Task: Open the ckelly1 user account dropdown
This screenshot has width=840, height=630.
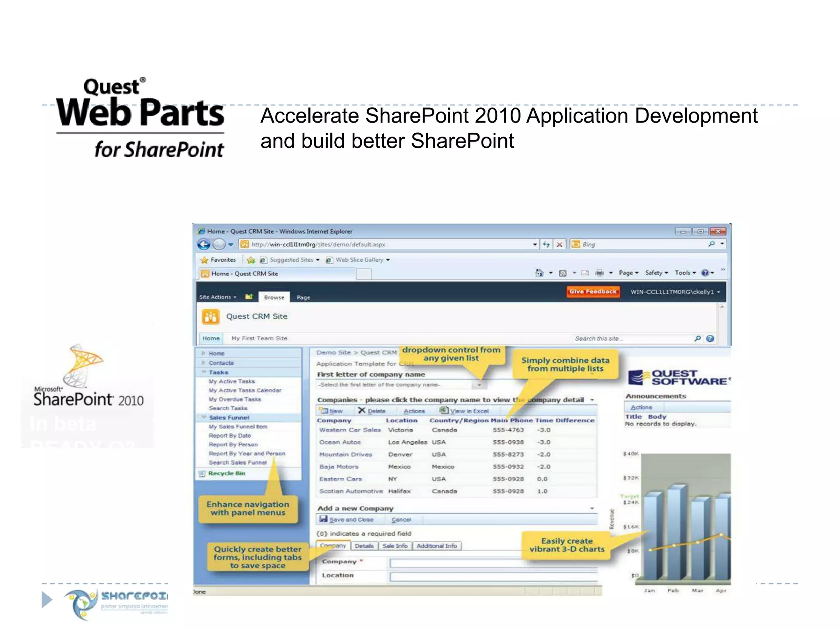Action: click(x=676, y=292)
